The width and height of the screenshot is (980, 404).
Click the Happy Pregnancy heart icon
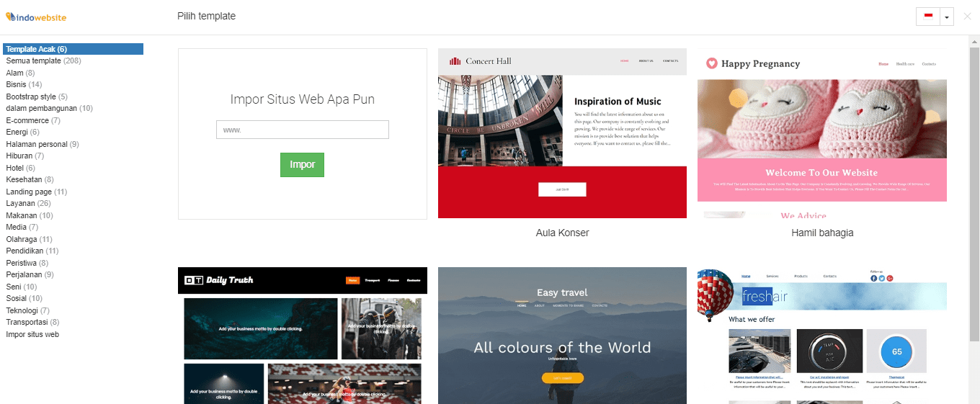tap(712, 63)
